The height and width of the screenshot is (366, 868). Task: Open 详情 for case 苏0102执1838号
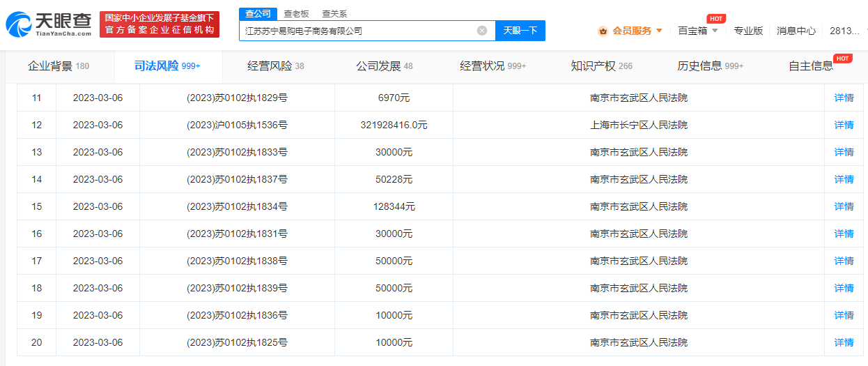coord(844,261)
